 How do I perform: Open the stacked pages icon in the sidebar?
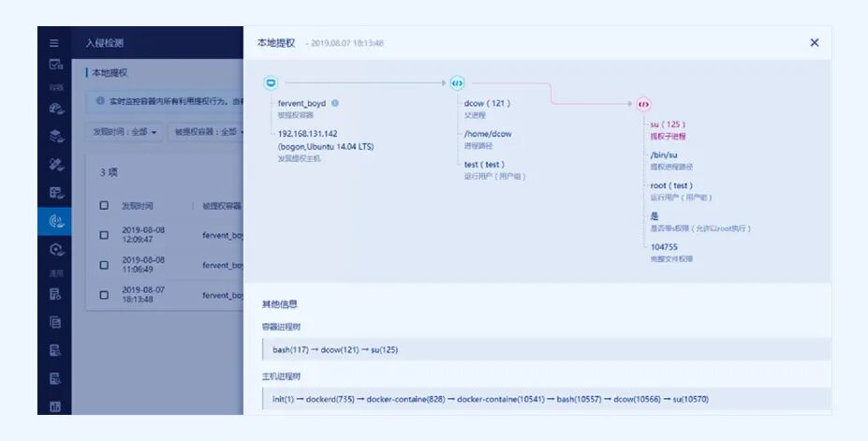pos(55,322)
